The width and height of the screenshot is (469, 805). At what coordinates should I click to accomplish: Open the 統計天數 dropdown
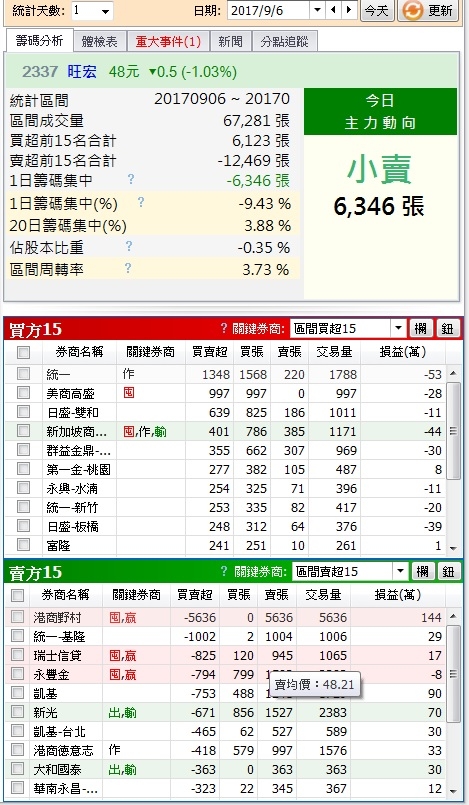[106, 11]
